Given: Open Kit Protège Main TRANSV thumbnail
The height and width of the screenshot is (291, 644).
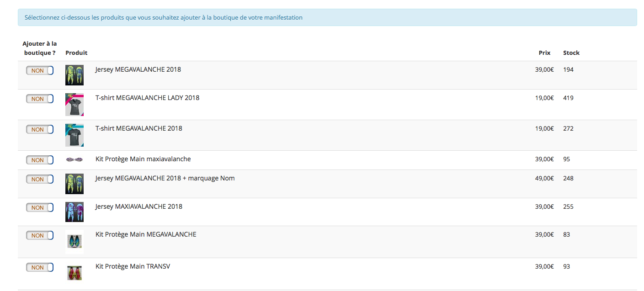Looking at the screenshot, I should click(x=75, y=273).
